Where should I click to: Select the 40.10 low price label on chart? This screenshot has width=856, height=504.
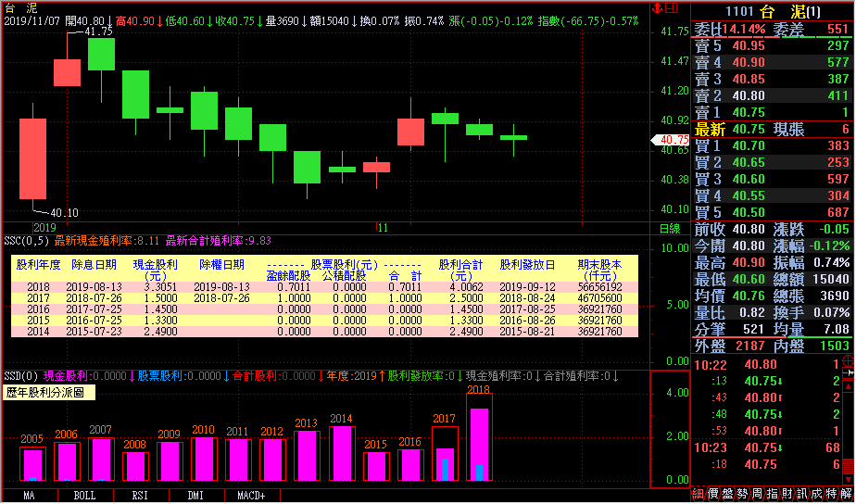coord(64,213)
